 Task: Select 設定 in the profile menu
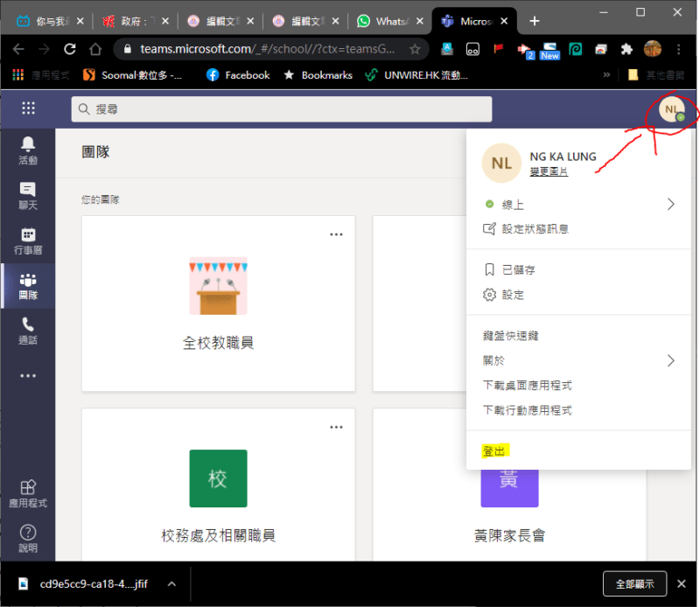tap(513, 295)
